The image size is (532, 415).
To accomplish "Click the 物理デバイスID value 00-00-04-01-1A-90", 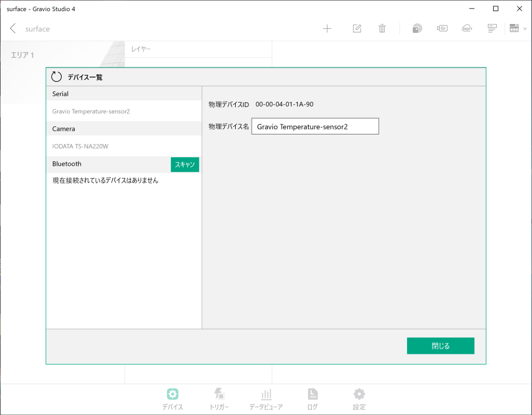I will pyautogui.click(x=284, y=104).
